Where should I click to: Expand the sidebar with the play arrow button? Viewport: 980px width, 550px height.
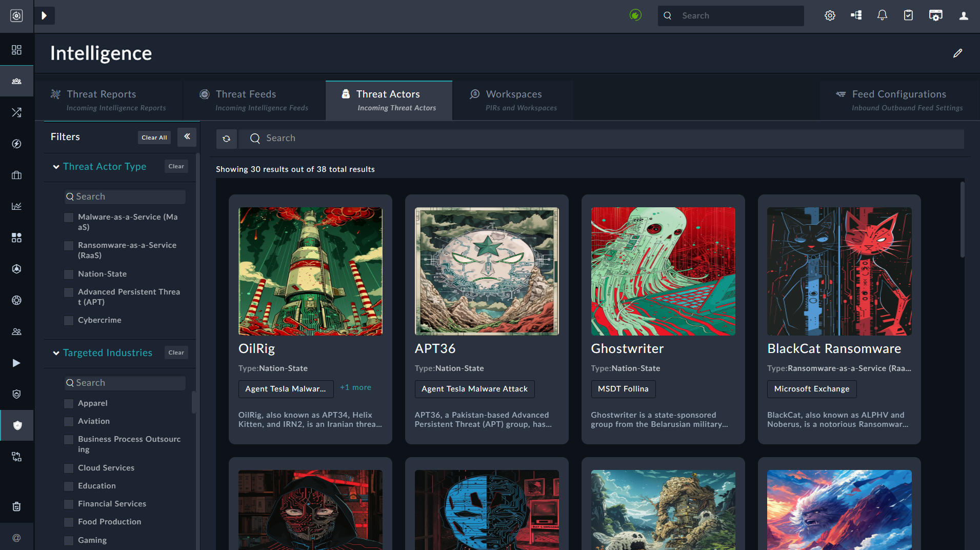pyautogui.click(x=45, y=16)
